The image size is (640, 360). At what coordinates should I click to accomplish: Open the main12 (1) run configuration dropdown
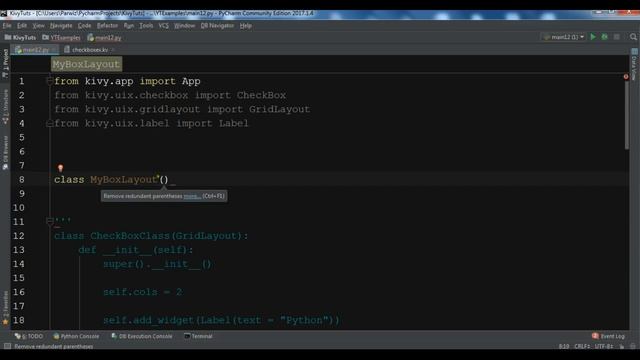[x=564, y=37]
